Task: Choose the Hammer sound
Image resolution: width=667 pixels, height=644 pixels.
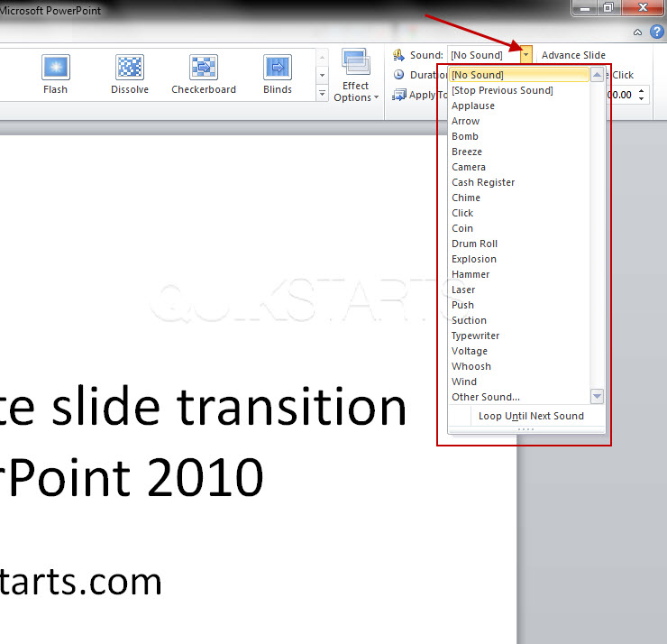Action: click(519, 274)
